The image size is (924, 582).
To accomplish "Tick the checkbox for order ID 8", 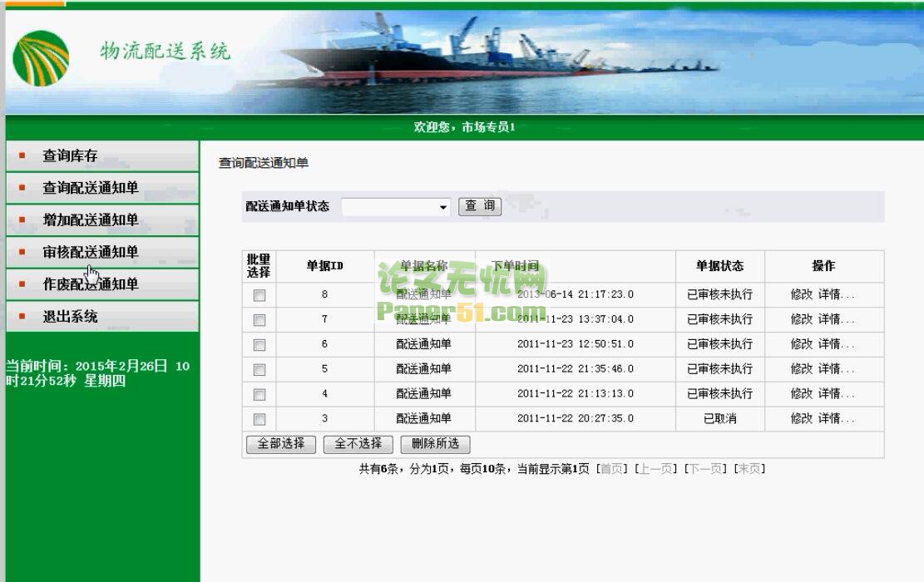I will [x=259, y=295].
